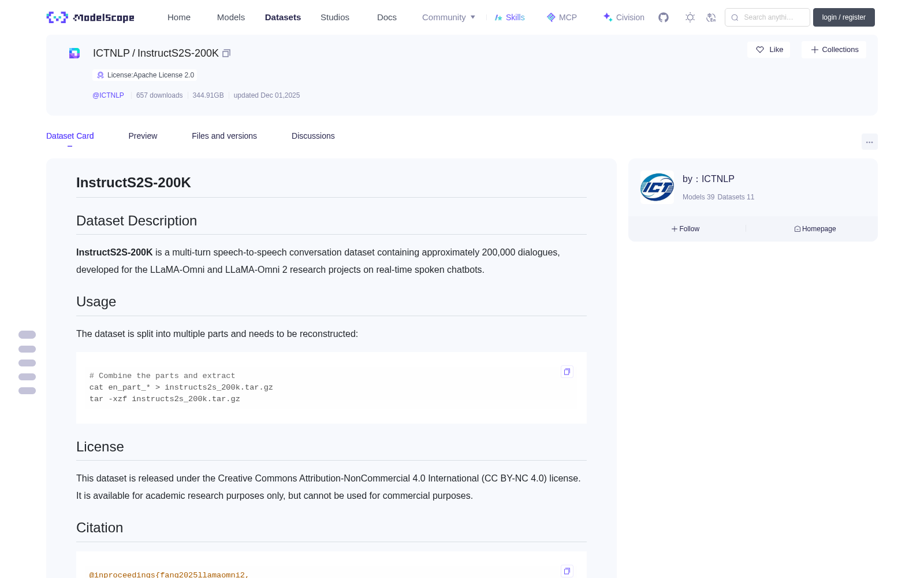Viewport: 924px width, 578px height.
Task: Click the login / register button
Action: 844,17
